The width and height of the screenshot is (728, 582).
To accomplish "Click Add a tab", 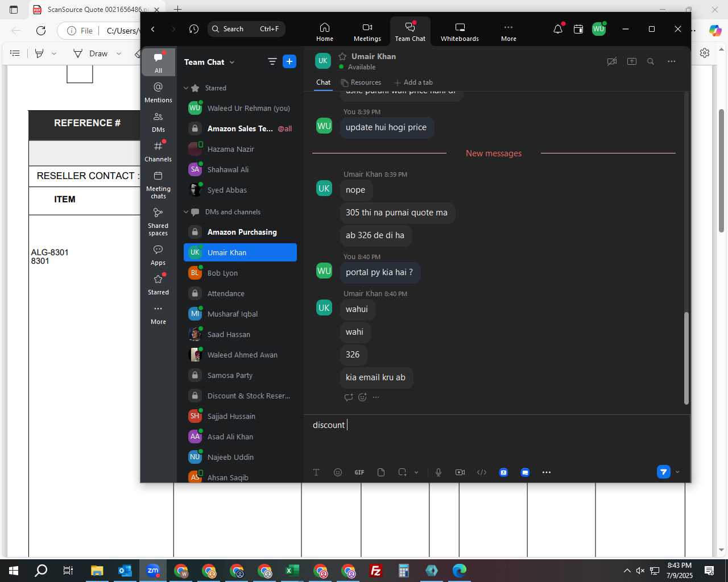I will click(x=413, y=82).
